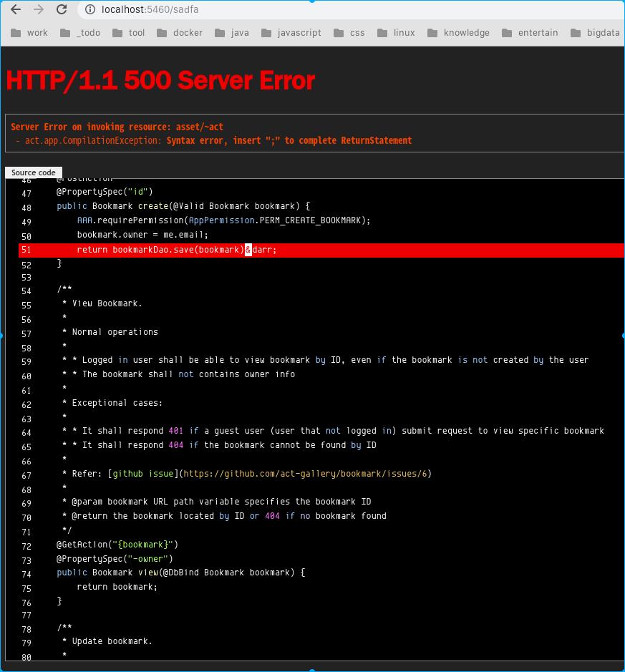
Task: Open the entertain bookmarks folder
Action: (x=530, y=33)
